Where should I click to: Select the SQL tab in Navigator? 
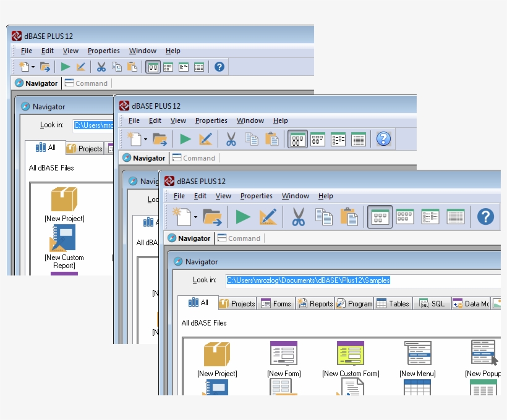(x=432, y=304)
